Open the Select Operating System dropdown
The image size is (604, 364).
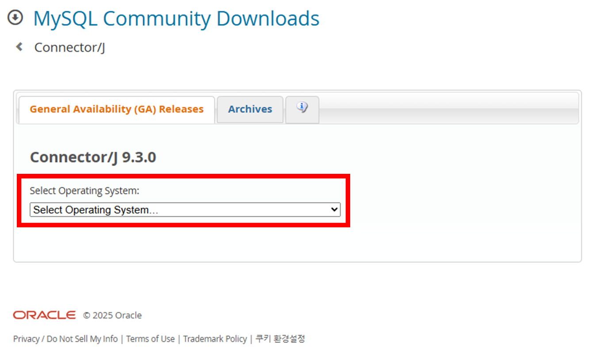coord(185,210)
